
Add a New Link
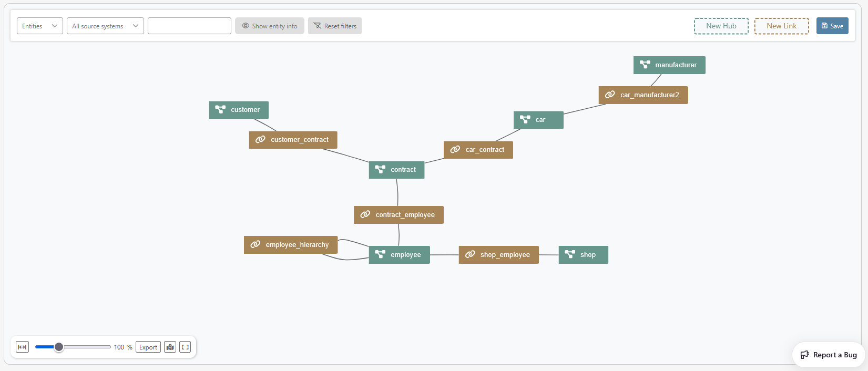pos(781,26)
